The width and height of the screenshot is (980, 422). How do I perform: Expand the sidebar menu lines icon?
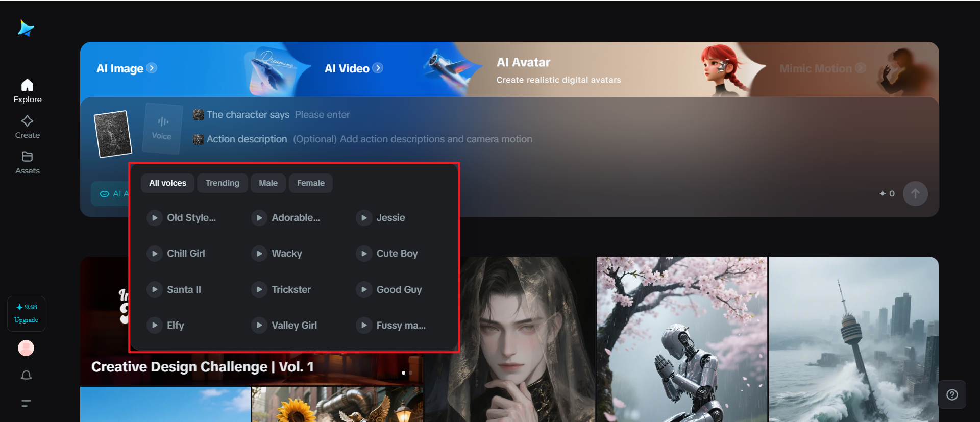click(26, 403)
